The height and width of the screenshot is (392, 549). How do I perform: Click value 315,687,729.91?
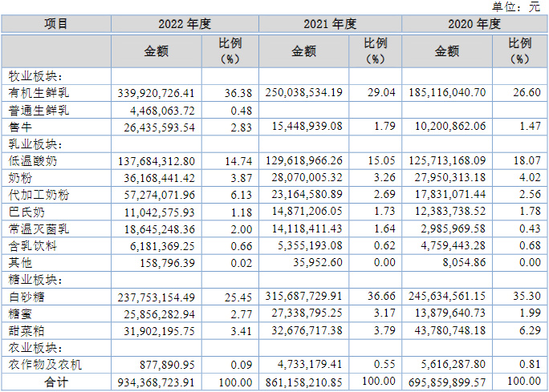point(303,296)
